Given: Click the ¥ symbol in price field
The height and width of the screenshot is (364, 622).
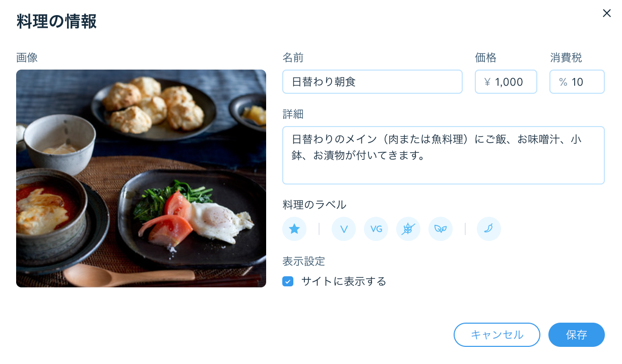Looking at the screenshot, I should point(487,82).
